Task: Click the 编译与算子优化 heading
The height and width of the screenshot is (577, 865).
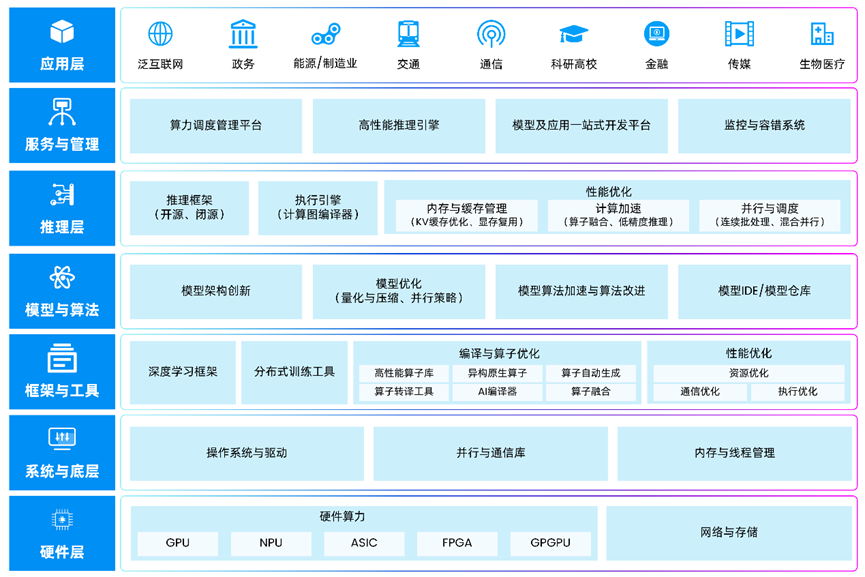Action: pos(499,354)
